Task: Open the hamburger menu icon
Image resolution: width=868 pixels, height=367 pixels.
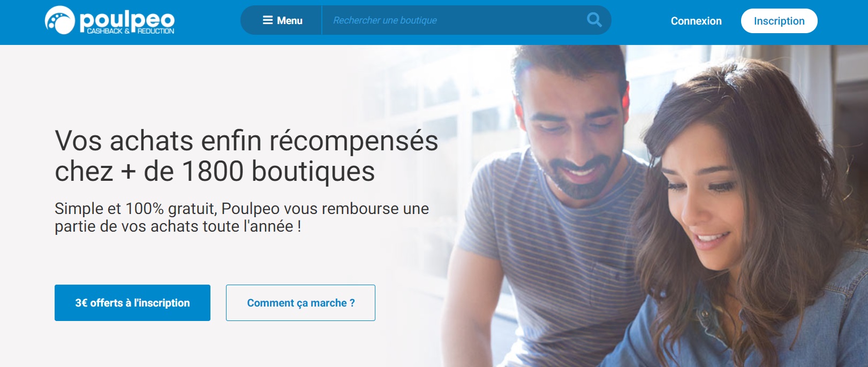Action: 268,20
